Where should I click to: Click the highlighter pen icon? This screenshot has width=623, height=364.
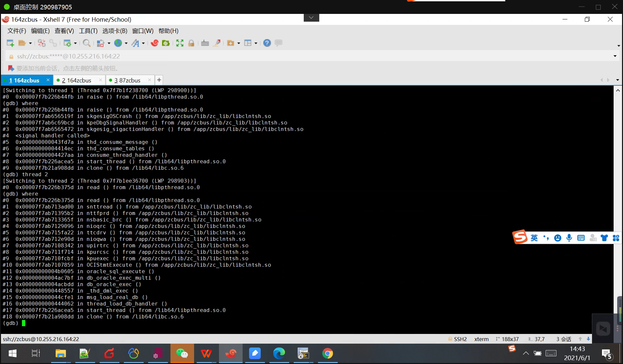tap(217, 43)
